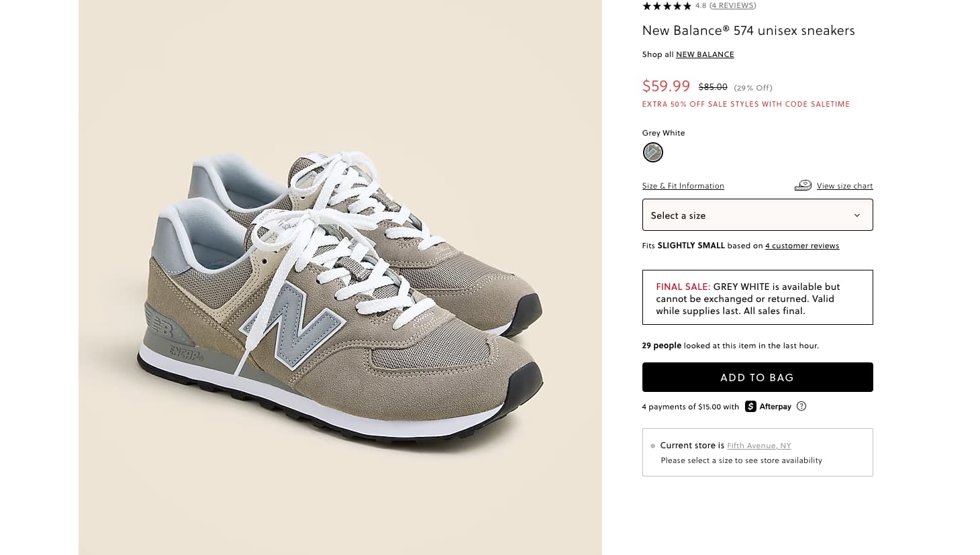The width and height of the screenshot is (980, 555).
Task: Click the five-star rating icons
Action: (x=667, y=6)
